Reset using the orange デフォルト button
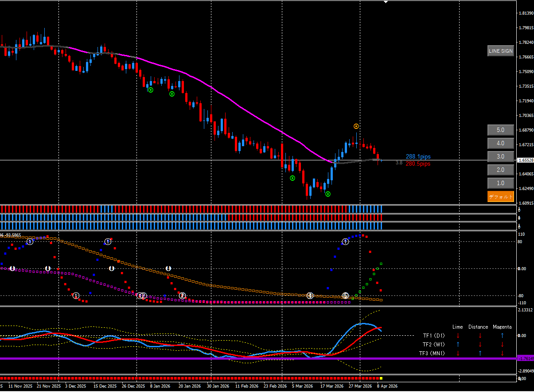Screen dimensions: 534x392 point(500,197)
